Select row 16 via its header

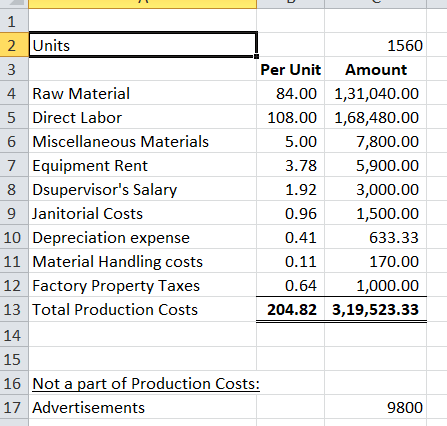tap(14, 383)
